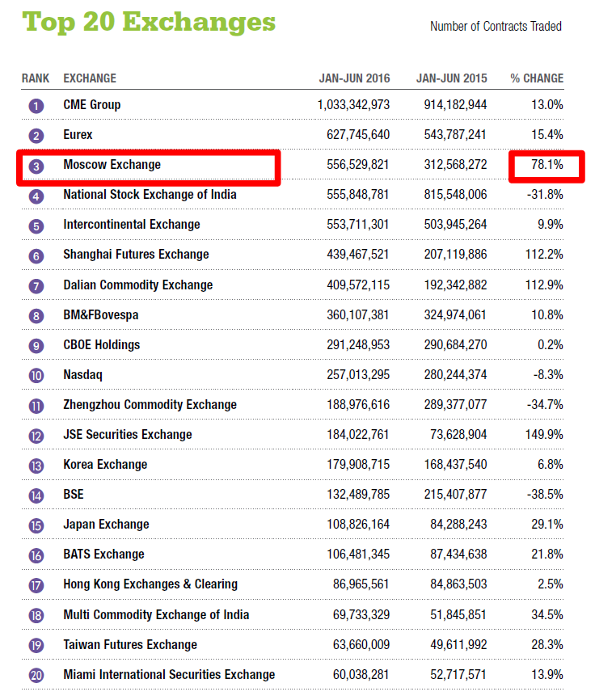Click the RANK column header

point(36,78)
